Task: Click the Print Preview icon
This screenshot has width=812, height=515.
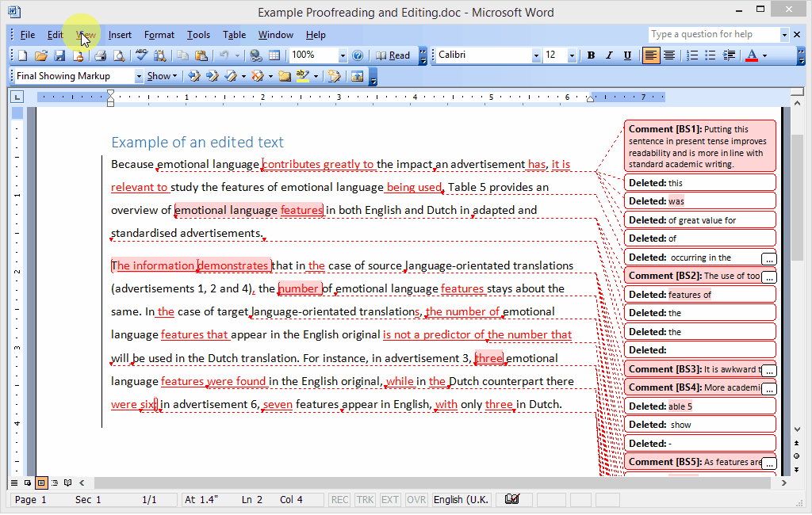Action: [x=120, y=55]
